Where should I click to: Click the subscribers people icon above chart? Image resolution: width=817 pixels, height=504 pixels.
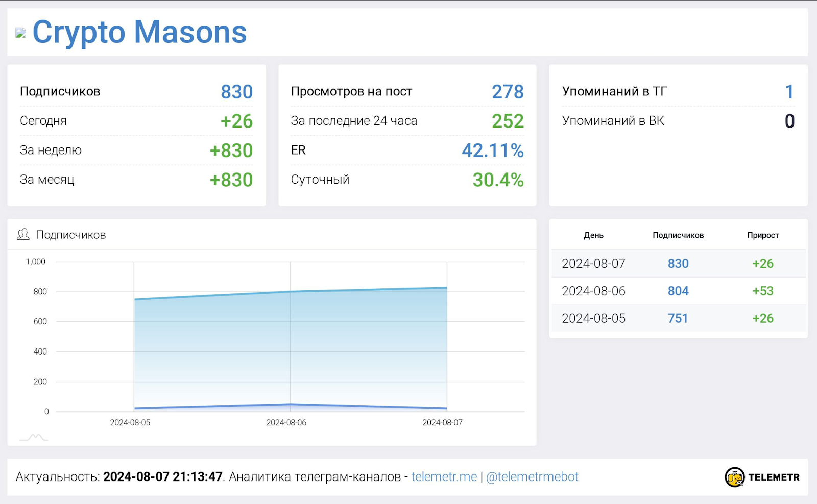click(23, 234)
